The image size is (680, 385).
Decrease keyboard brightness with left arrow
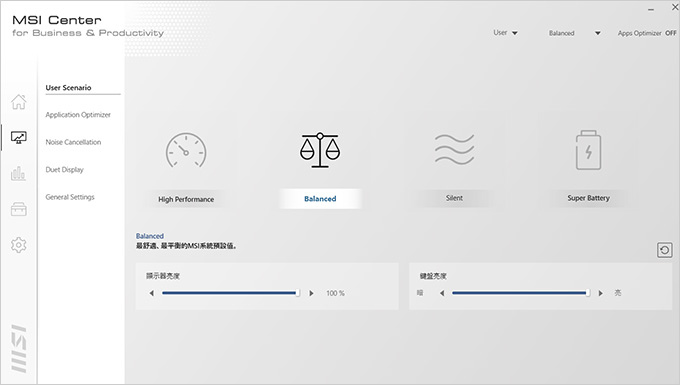point(442,293)
